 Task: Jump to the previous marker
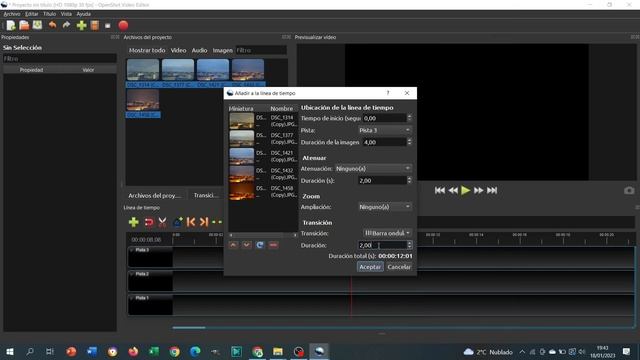(191, 222)
